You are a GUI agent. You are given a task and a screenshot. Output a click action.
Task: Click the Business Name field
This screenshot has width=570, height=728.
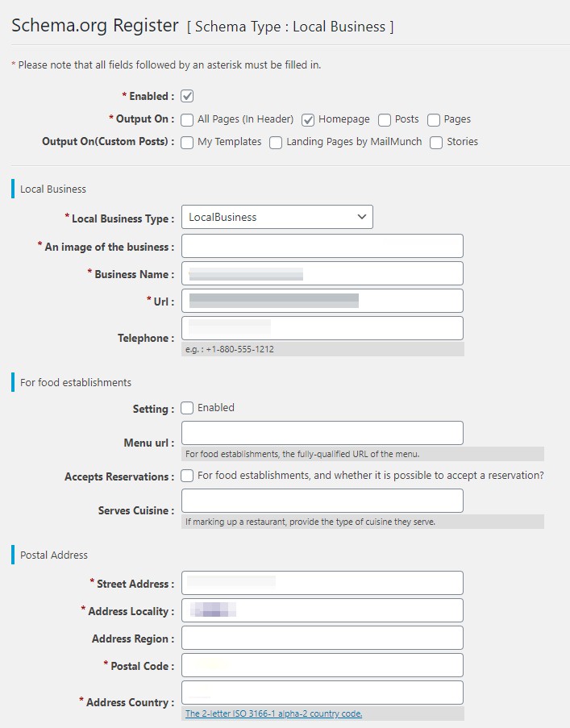(322, 273)
